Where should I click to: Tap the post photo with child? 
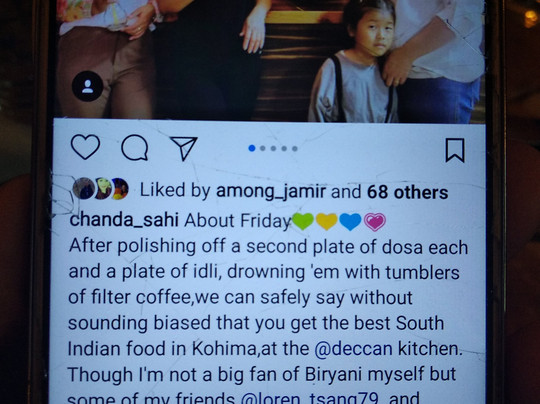(271, 60)
